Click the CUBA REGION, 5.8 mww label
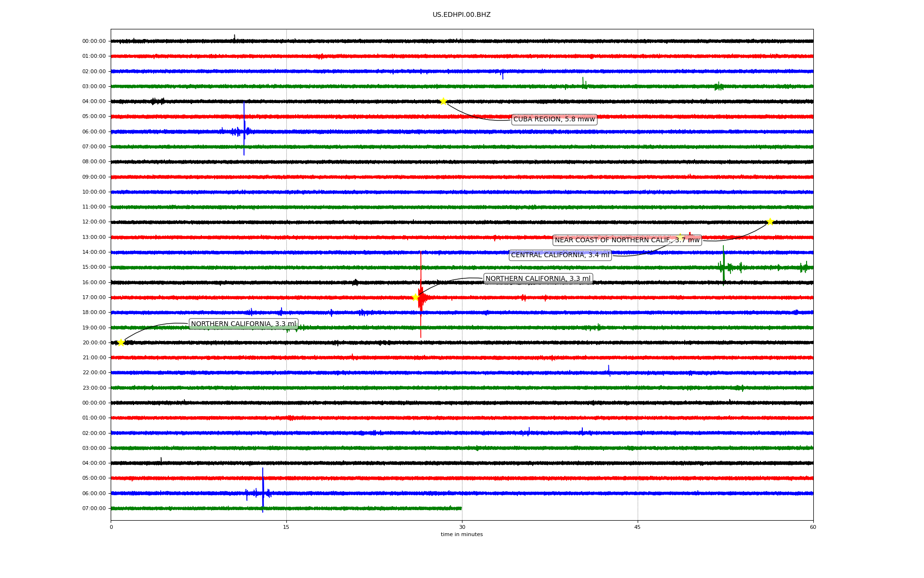924x578 pixels. 554,119
